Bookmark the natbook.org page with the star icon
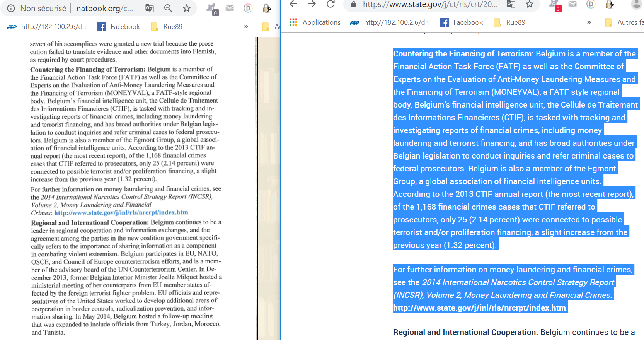This screenshot has height=340, width=644. 187,8
